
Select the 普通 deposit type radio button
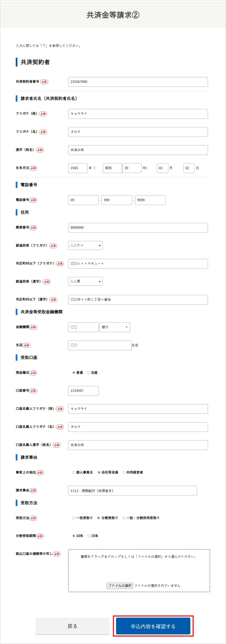[73, 373]
